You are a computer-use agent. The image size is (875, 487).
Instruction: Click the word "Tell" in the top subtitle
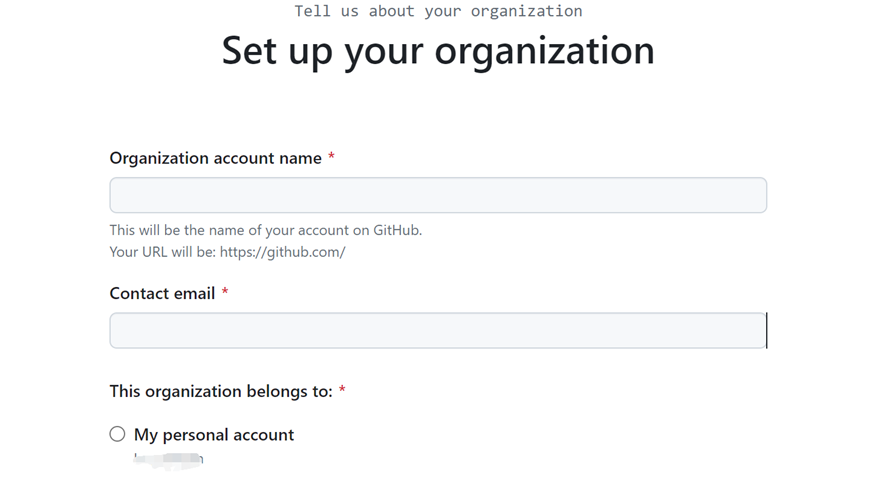313,12
